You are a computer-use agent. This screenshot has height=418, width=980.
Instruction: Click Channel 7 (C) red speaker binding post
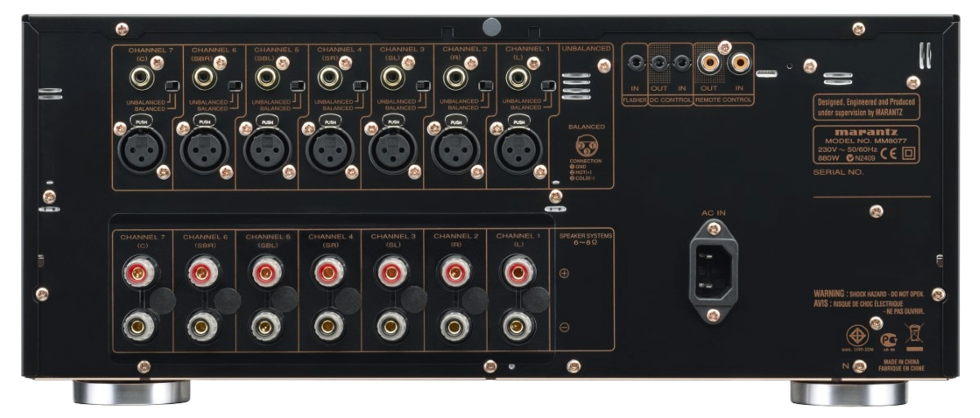tap(138, 270)
